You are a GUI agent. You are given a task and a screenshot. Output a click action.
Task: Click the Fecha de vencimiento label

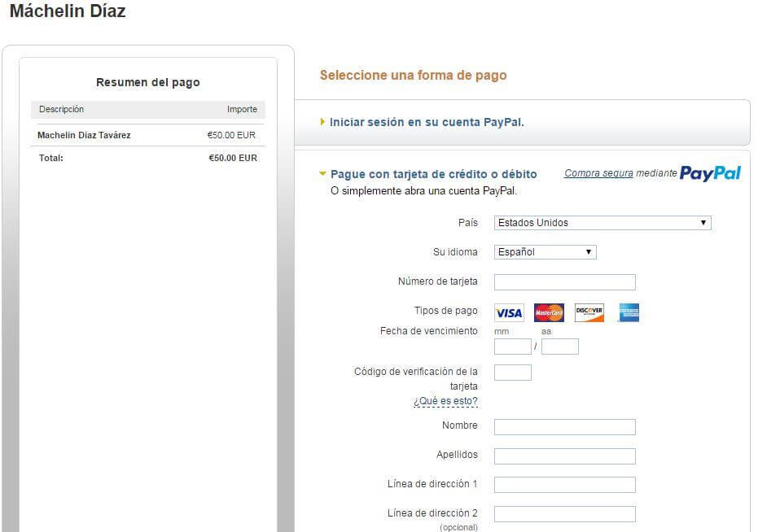429,331
